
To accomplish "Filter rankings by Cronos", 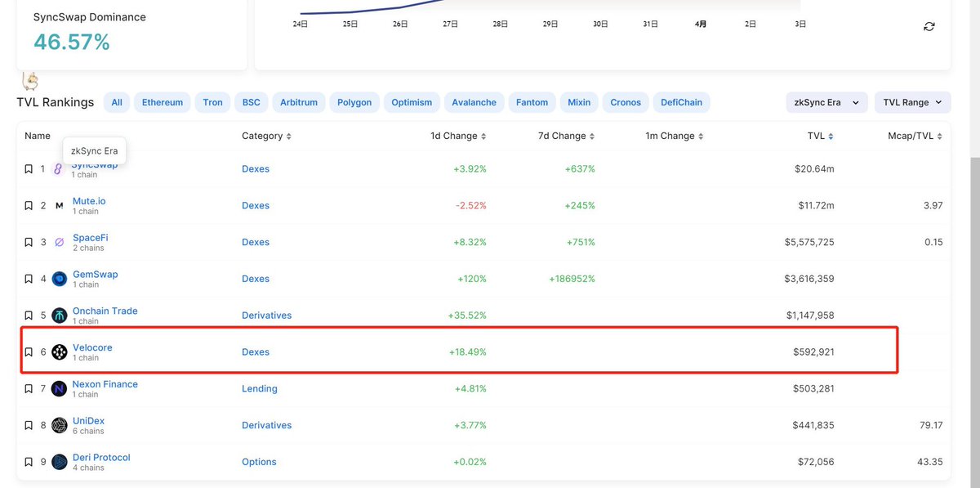I will coord(626,102).
